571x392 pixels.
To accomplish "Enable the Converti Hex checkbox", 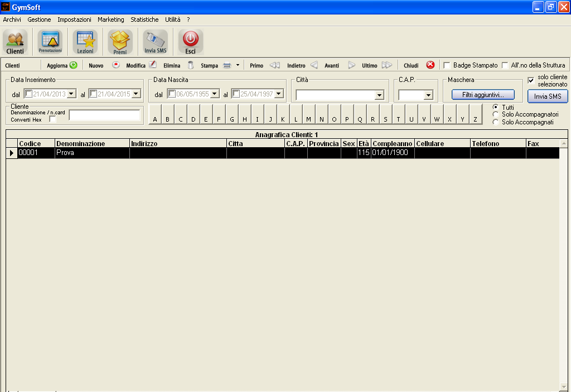I will pyautogui.click(x=53, y=119).
